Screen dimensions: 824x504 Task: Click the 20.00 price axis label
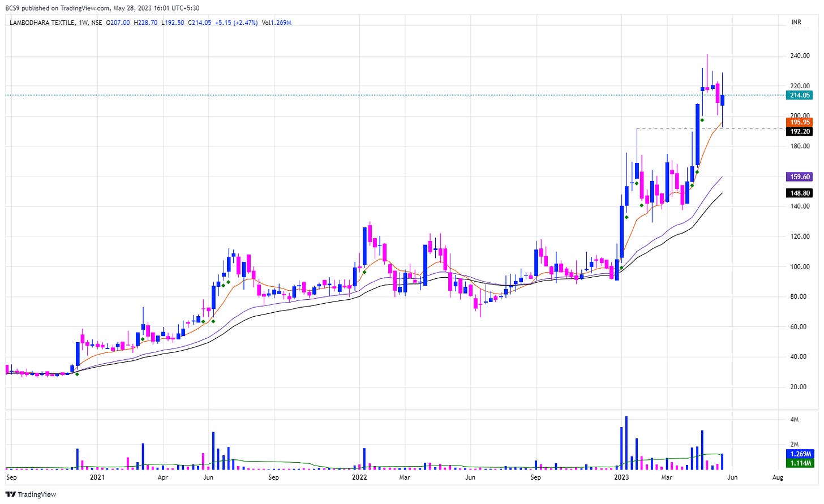click(x=799, y=387)
